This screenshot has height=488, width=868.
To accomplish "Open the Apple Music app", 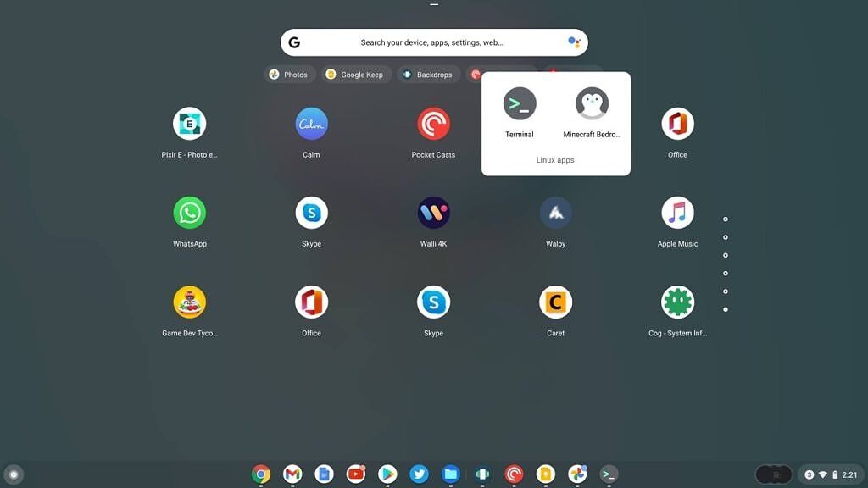I will point(677,213).
